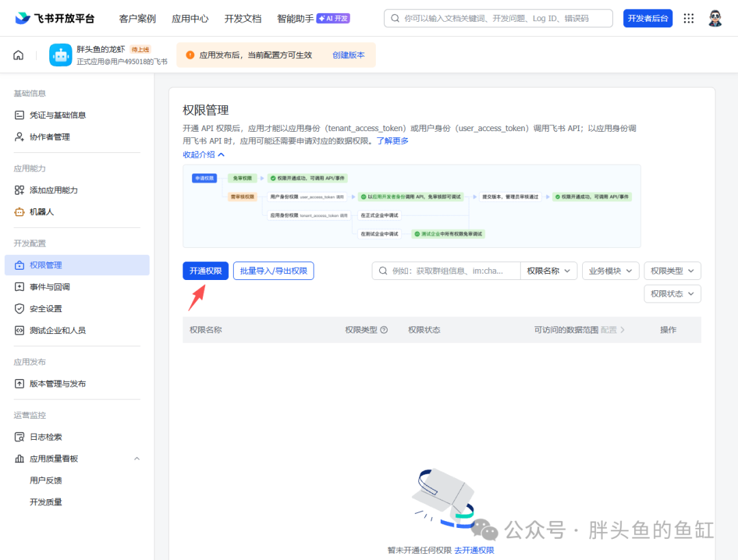
Task: Open the 开发文档 top menu
Action: (x=243, y=18)
